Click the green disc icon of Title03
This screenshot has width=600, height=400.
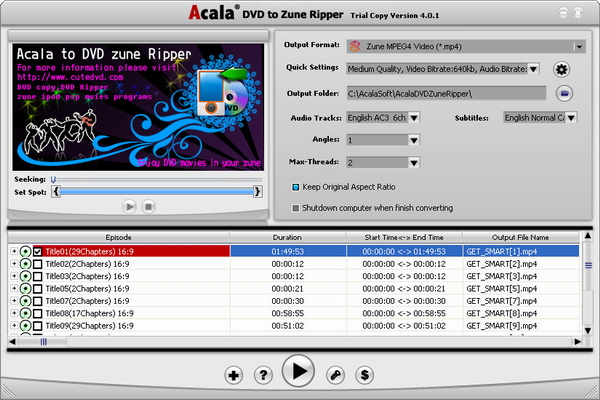[x=25, y=276]
